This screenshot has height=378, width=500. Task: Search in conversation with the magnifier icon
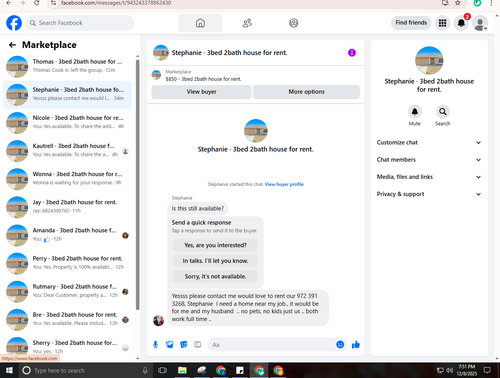pos(443,112)
